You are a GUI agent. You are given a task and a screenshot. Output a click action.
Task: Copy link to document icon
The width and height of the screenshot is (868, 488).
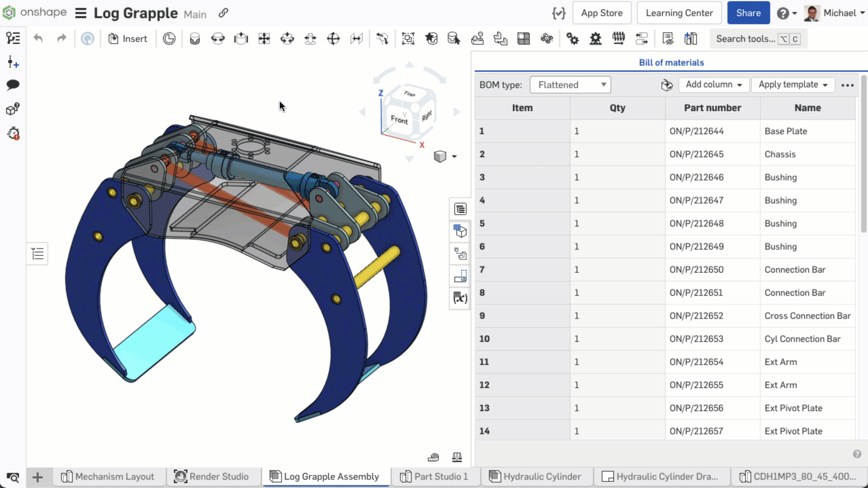pyautogui.click(x=224, y=13)
